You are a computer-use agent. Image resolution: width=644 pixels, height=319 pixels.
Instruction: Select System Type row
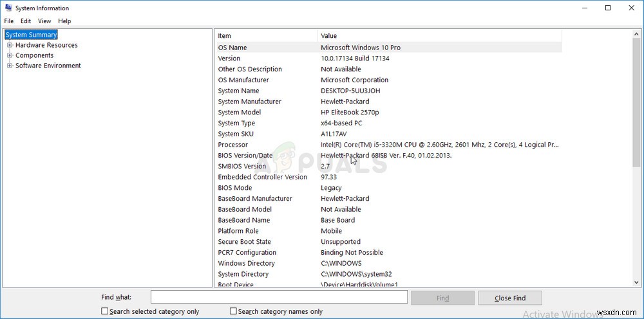click(388, 123)
